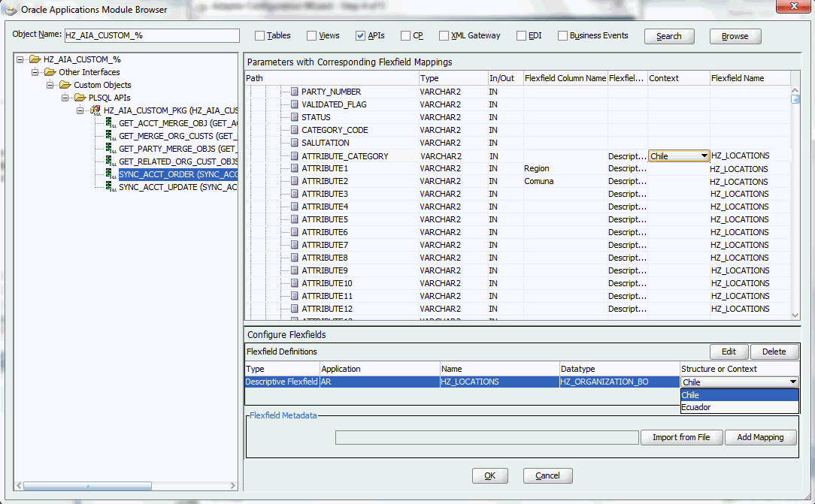
Task: Enable the Views checkbox
Action: point(312,36)
